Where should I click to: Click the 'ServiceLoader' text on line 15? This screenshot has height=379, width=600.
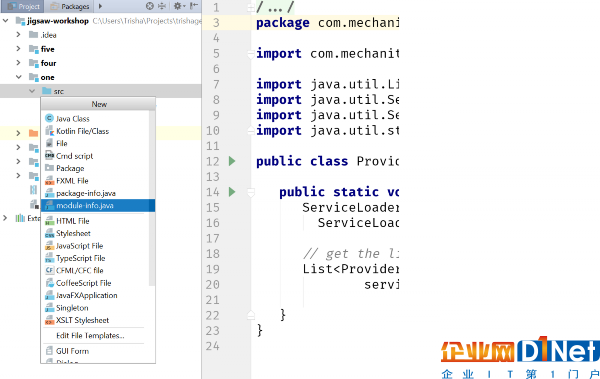[351, 207]
